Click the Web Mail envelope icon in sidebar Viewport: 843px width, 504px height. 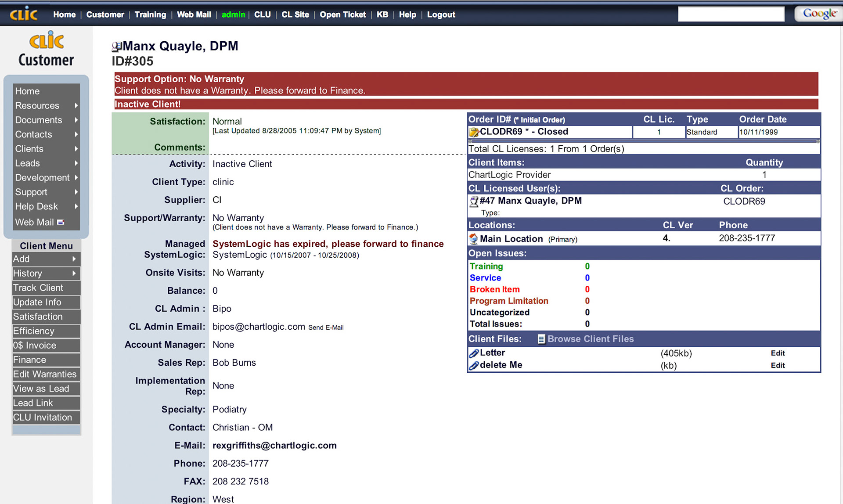(x=61, y=223)
